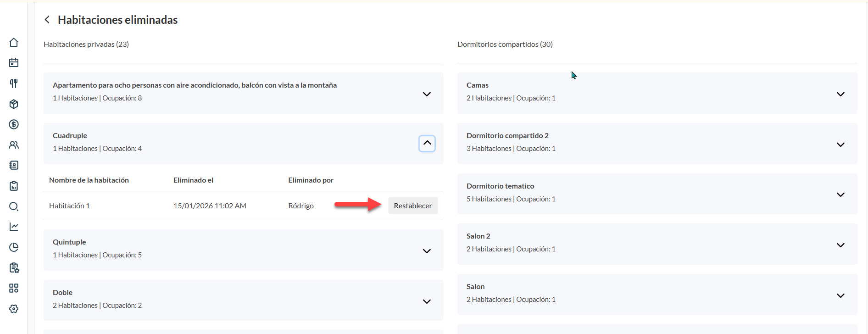This screenshot has width=868, height=334.
Task: Go back using the arrow beside Habitaciones eliminadas
Action: point(47,20)
